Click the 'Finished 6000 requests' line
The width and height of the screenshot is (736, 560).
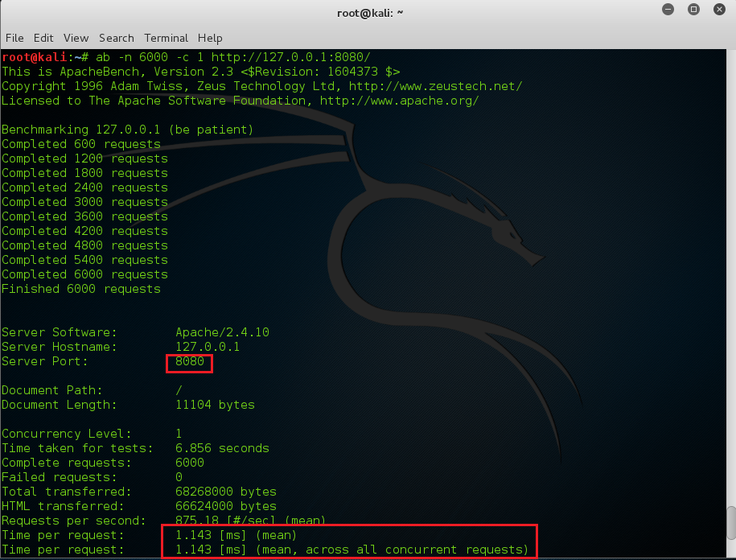pos(81,289)
